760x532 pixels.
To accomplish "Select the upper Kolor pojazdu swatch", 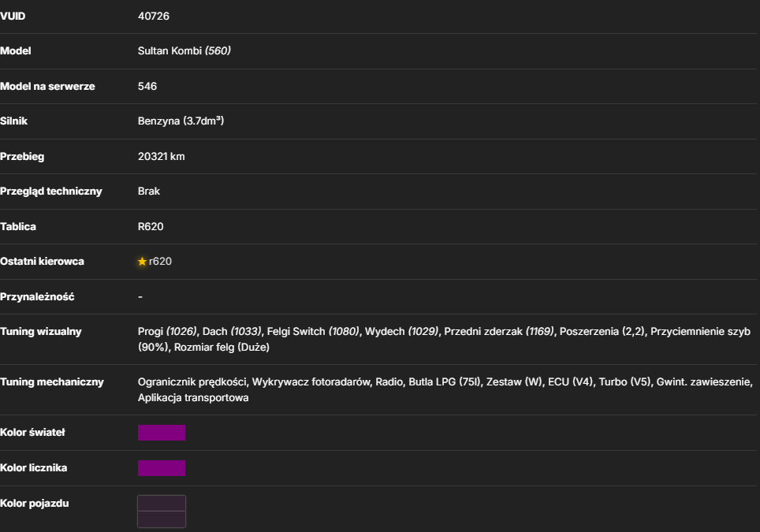I will tap(162, 504).
